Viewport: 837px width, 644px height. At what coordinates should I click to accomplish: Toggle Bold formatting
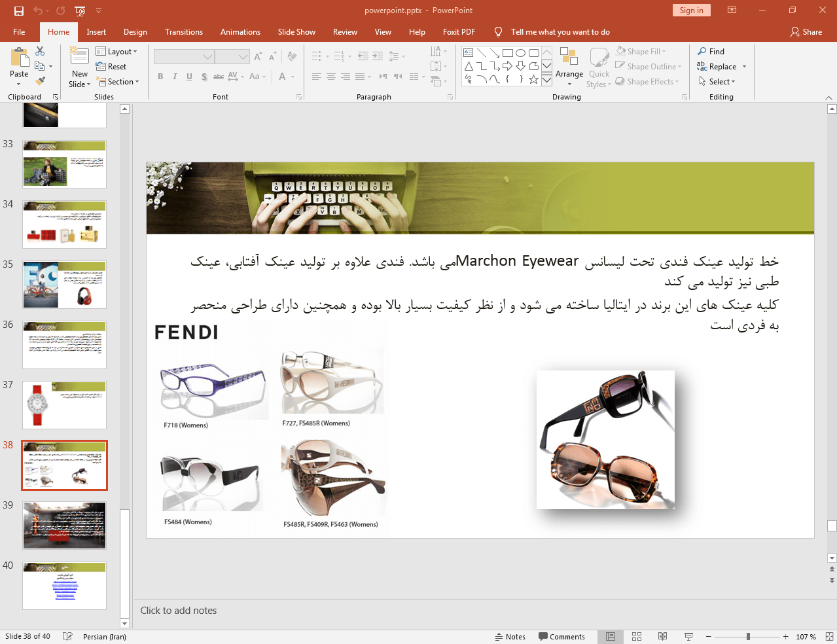coord(160,77)
